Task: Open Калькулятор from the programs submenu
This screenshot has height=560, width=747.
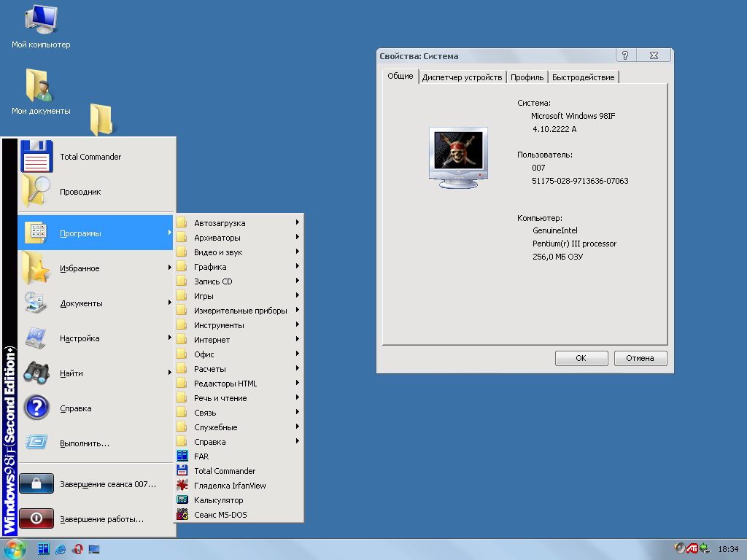Action: pos(218,500)
